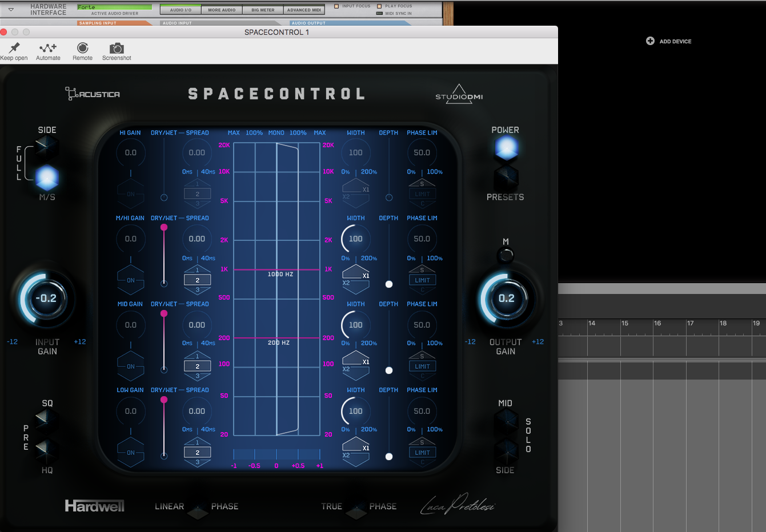The width and height of the screenshot is (766, 532).
Task: Switch the M/Hi band width X1/X2 multiplier
Action: [356, 279]
